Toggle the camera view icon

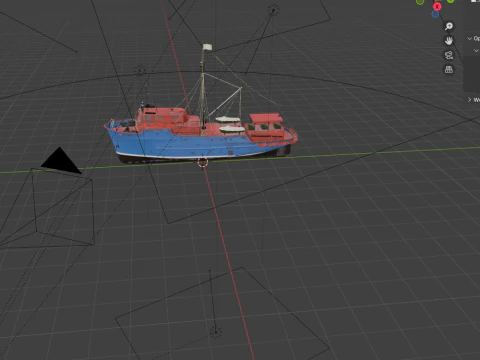(449, 55)
